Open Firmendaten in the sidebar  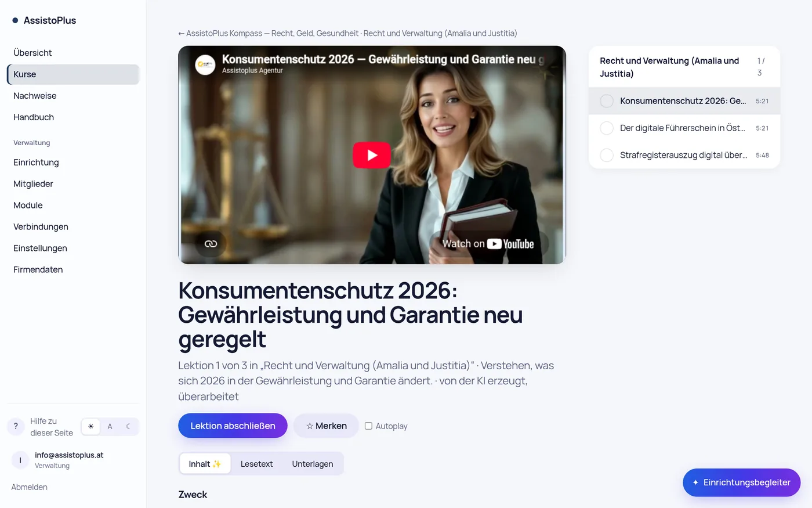tap(73, 270)
